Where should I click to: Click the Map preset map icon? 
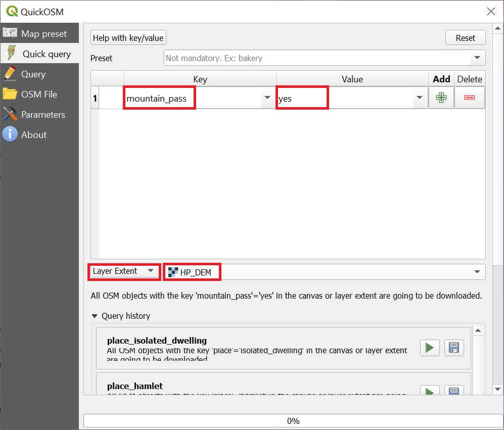tap(10, 33)
